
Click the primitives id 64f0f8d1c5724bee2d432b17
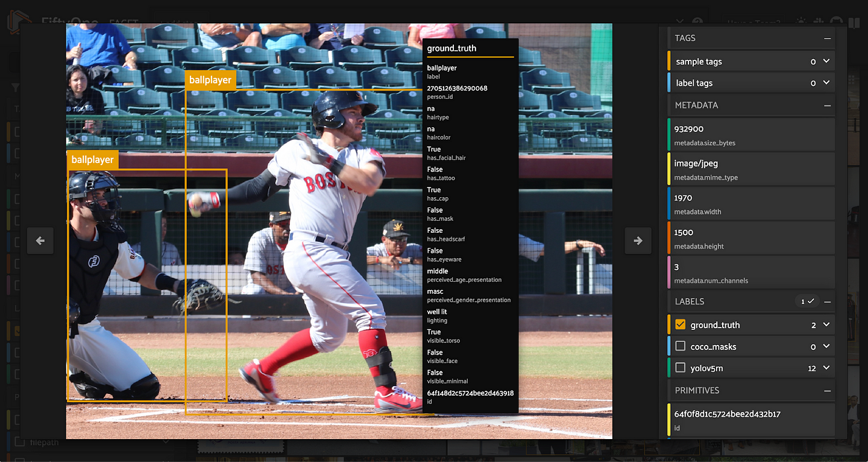[x=728, y=414]
